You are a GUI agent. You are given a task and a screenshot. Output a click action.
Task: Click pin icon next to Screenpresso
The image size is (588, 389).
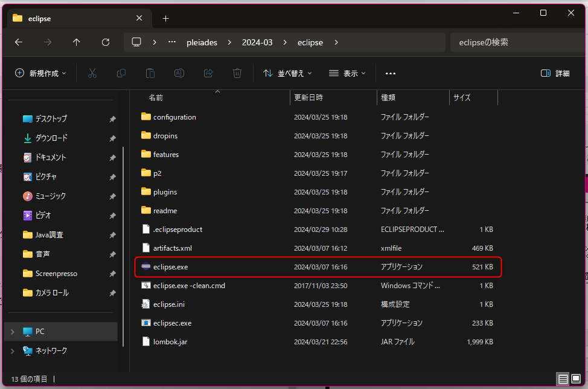[112, 274]
